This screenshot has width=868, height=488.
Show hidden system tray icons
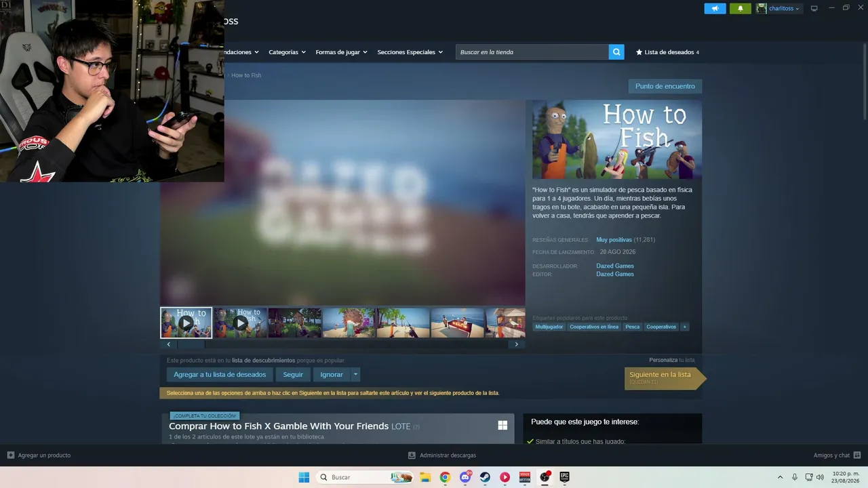click(x=780, y=477)
